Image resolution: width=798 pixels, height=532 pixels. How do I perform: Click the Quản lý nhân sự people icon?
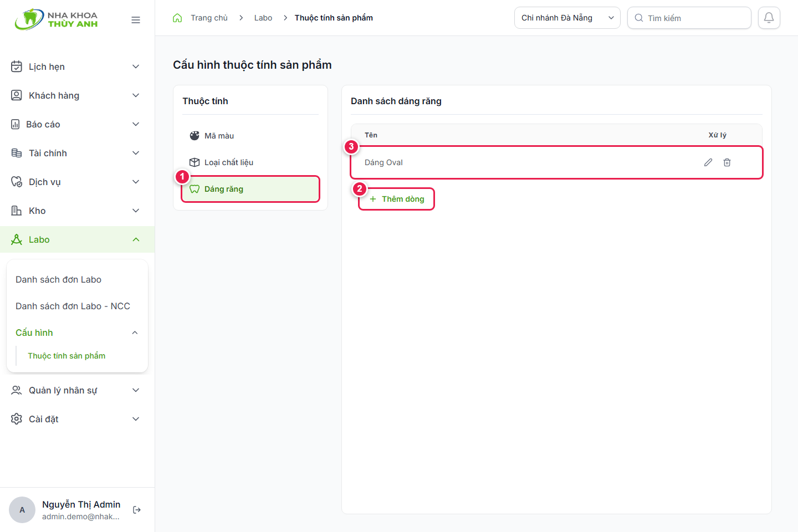coord(17,390)
